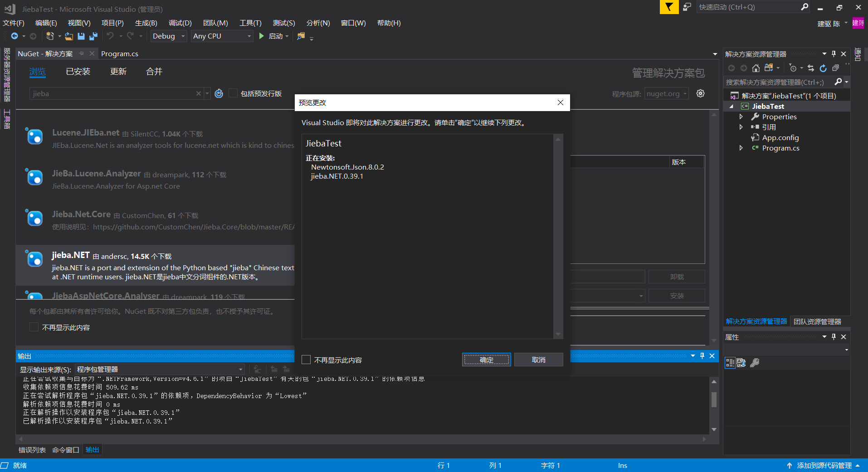
Task: Switch to the 更新 updates tab
Action: tap(118, 71)
